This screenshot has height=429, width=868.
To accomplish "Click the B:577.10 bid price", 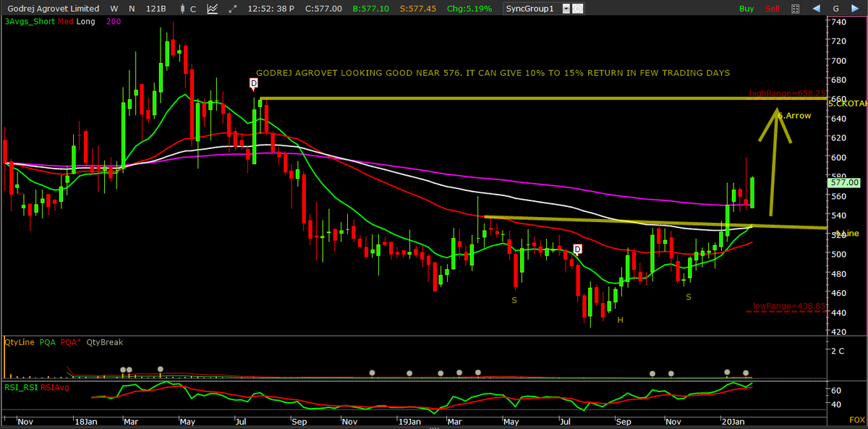I will [371, 9].
